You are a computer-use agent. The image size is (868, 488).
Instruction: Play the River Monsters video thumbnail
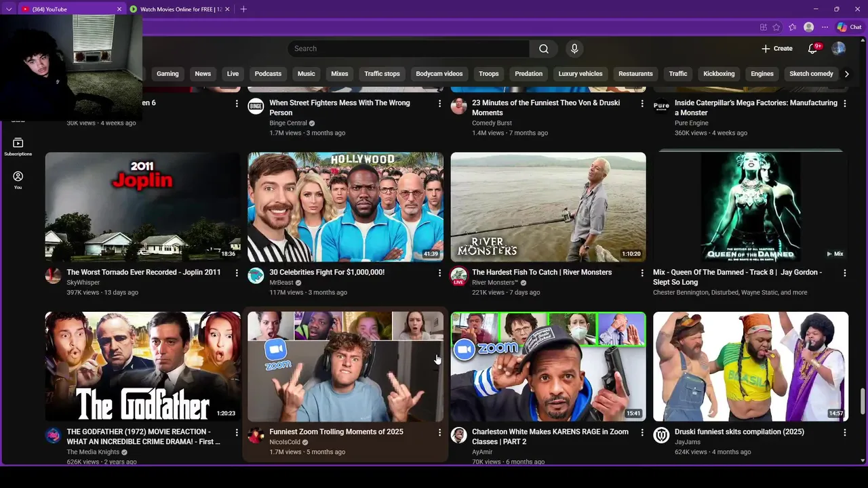pyautogui.click(x=548, y=207)
